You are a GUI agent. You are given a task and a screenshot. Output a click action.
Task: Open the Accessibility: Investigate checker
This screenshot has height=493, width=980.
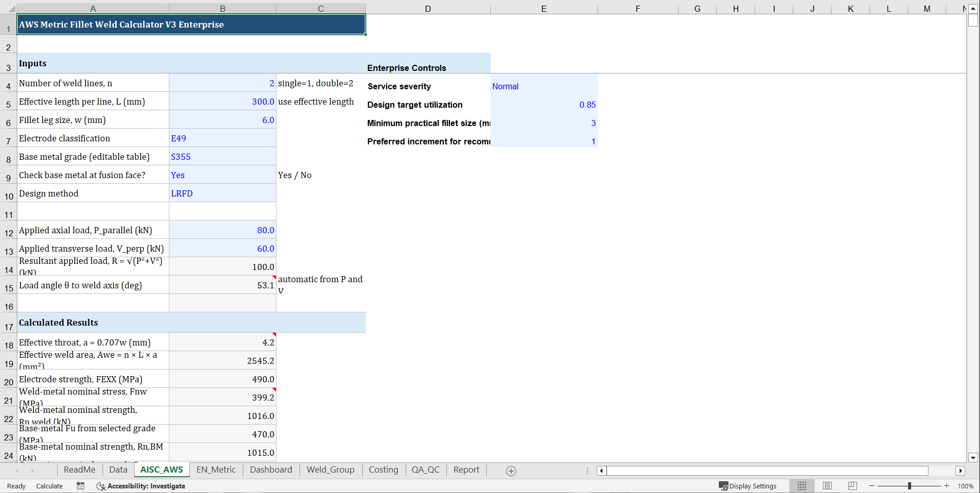[140, 486]
